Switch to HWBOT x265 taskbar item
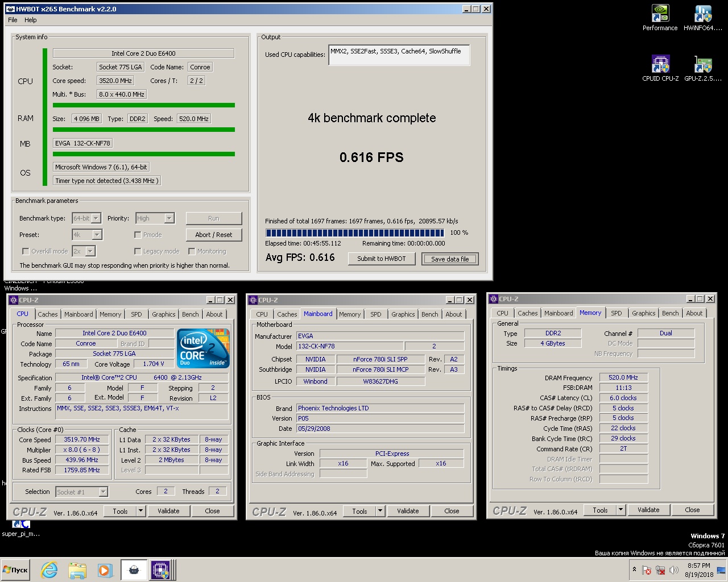This screenshot has height=582, width=728. tap(134, 570)
